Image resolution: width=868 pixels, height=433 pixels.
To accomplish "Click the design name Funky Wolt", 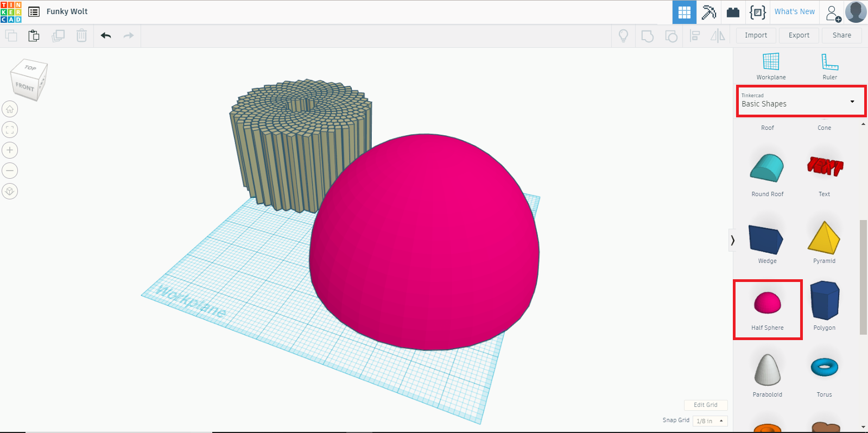I will (67, 11).
